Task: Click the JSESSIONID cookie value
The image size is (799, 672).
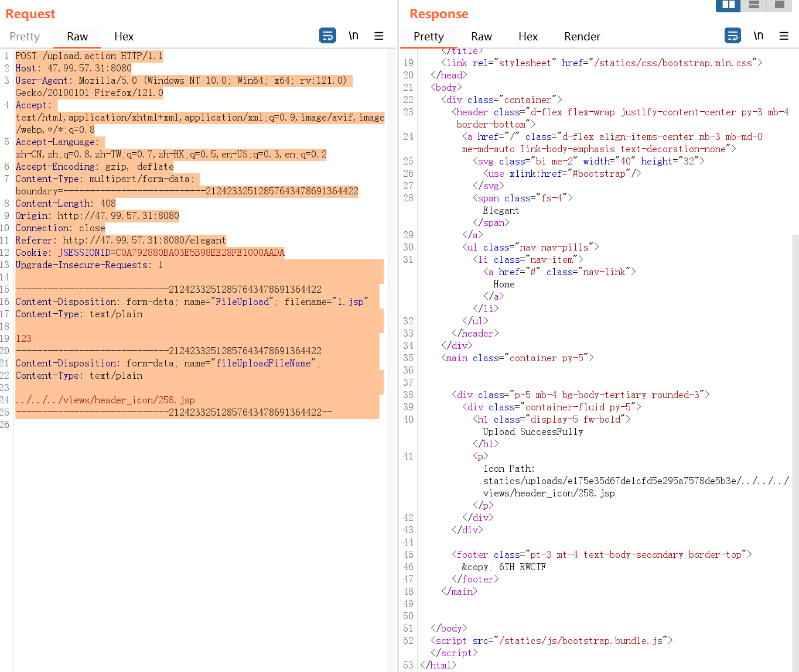Action: click(200, 253)
